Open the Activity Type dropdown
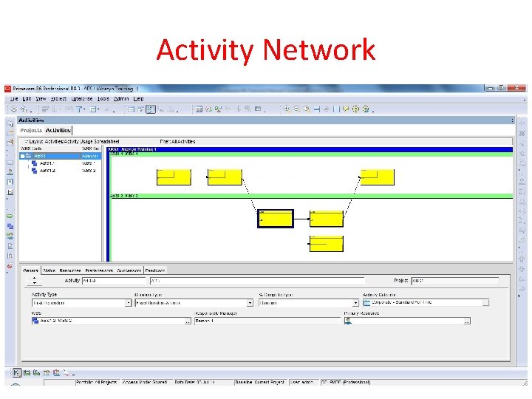 [x=129, y=303]
